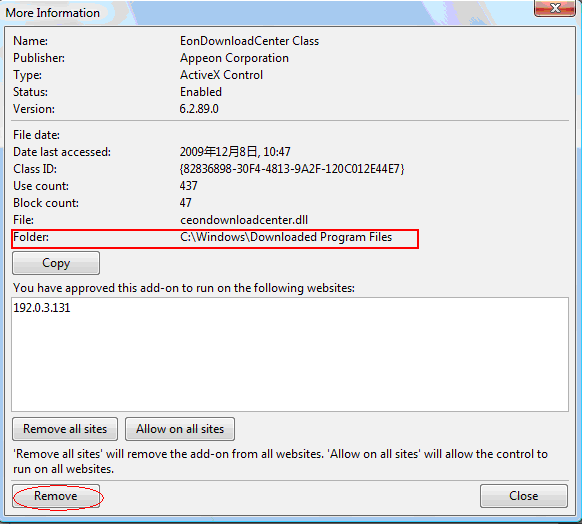Click the version number 6.2.89.0
This screenshot has height=524, width=582.
(x=199, y=109)
